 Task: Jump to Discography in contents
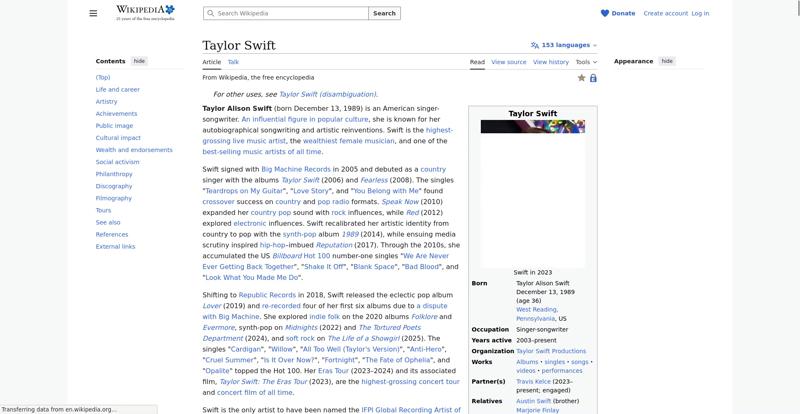coord(114,186)
